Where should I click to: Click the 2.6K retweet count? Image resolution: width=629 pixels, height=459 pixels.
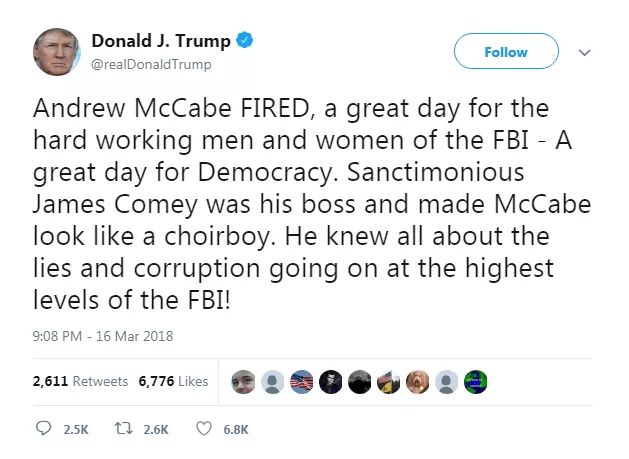(x=157, y=429)
